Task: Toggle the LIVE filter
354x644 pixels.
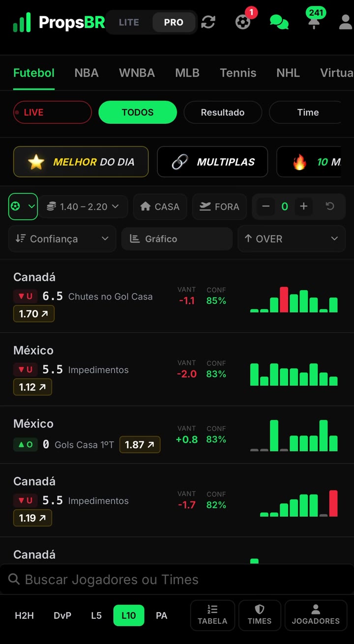Action: pyautogui.click(x=53, y=112)
